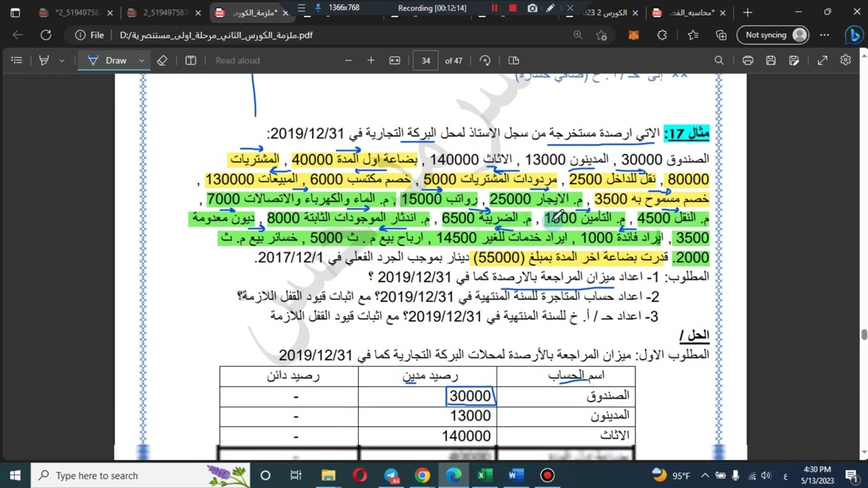Open the Find search icon in PDF toolbar
Screen dimensions: 868x488
point(719,60)
